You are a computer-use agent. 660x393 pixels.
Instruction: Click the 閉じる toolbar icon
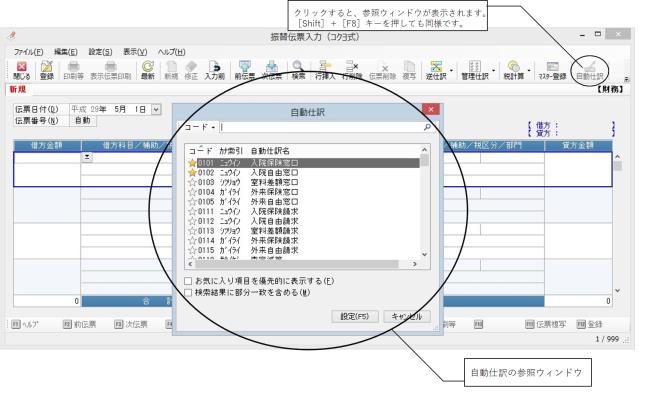pyautogui.click(x=21, y=70)
